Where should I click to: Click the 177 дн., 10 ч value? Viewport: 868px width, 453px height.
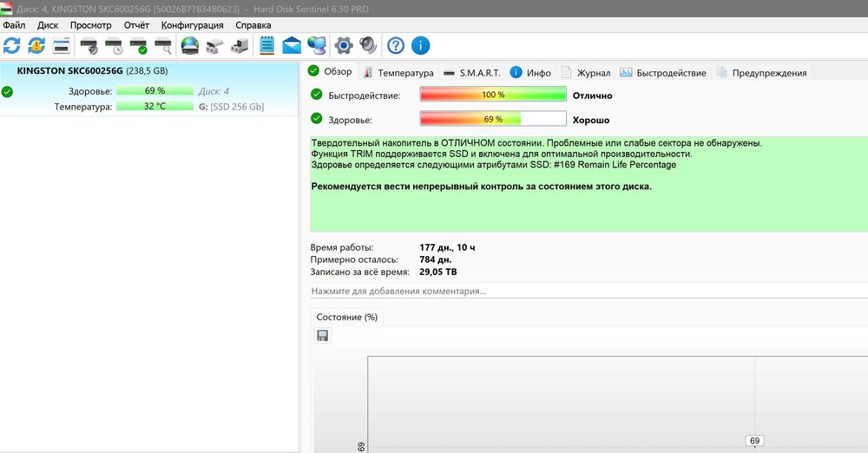[447, 247]
